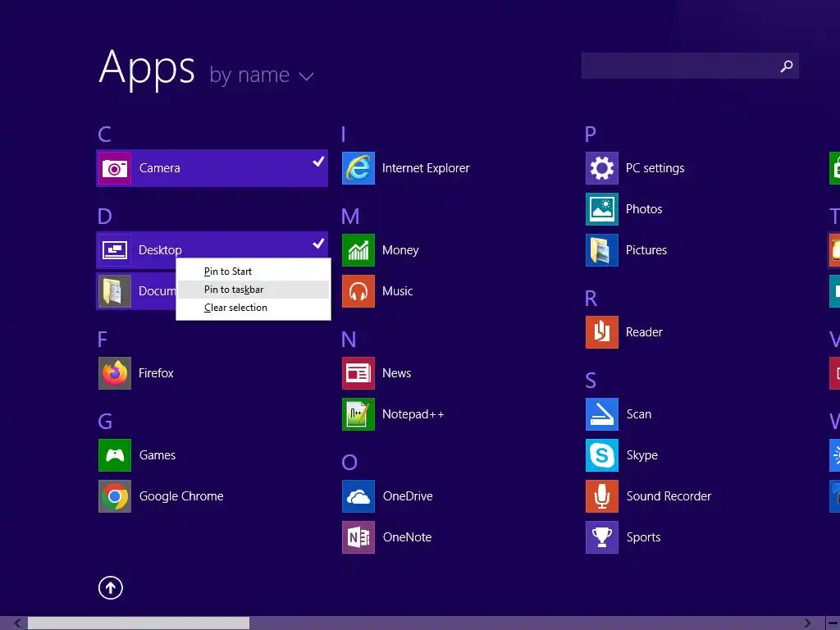The height and width of the screenshot is (630, 840).
Task: Jump to letter M group header
Action: [x=350, y=217]
